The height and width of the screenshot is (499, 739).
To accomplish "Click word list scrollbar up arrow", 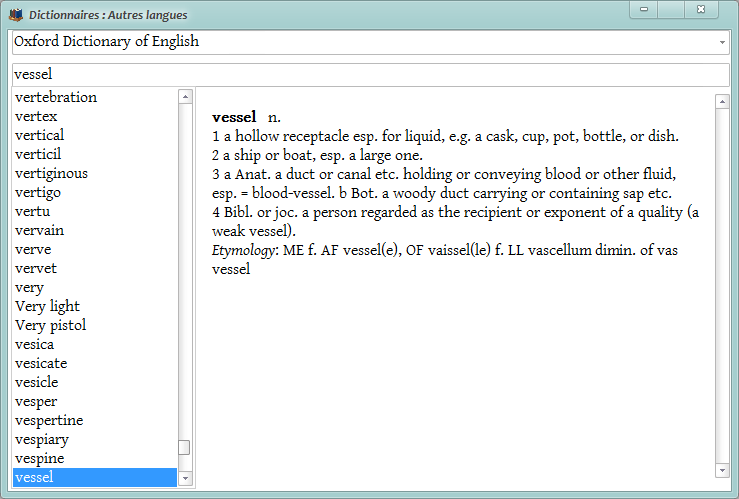I will (x=185, y=97).
